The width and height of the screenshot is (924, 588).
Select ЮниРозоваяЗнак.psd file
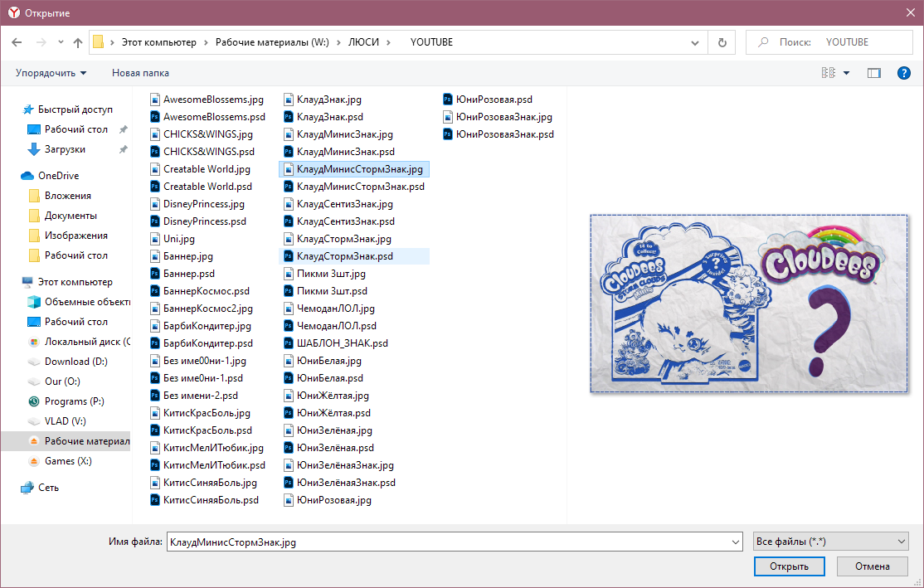tap(498, 134)
